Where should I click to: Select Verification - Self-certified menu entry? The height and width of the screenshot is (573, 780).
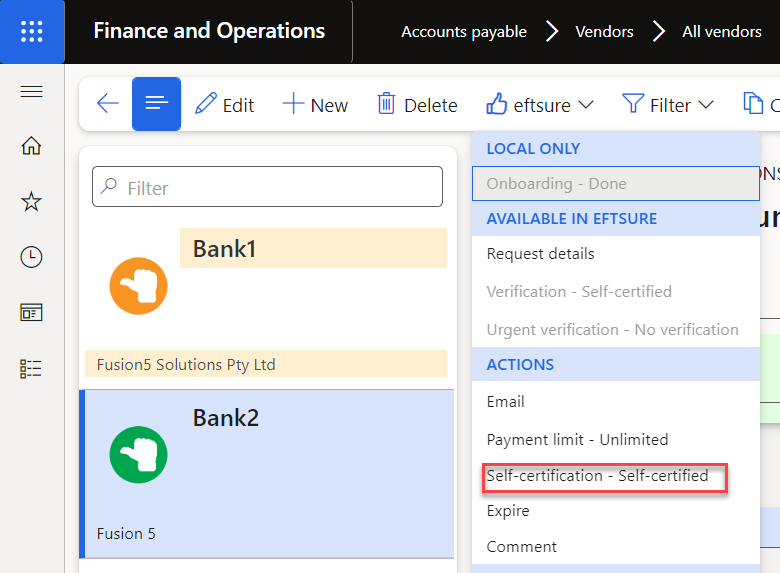click(616, 291)
